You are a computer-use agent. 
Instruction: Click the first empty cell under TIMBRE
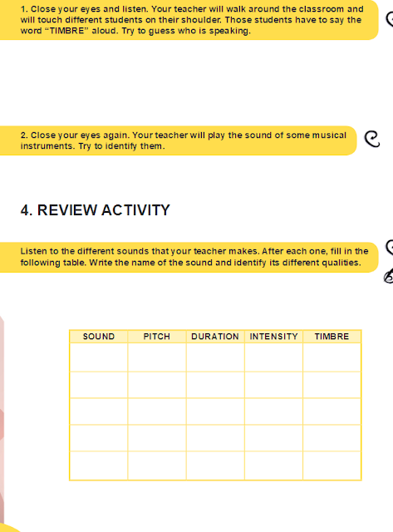pos(332,357)
